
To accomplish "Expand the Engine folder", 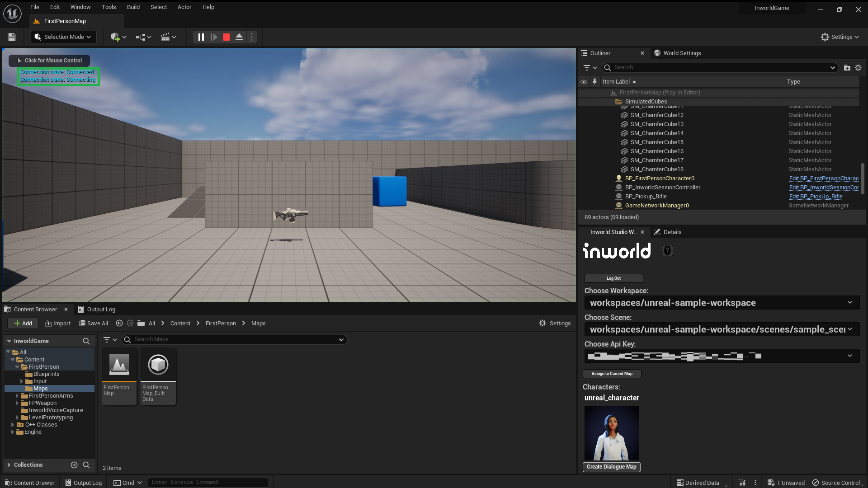I will [13, 432].
